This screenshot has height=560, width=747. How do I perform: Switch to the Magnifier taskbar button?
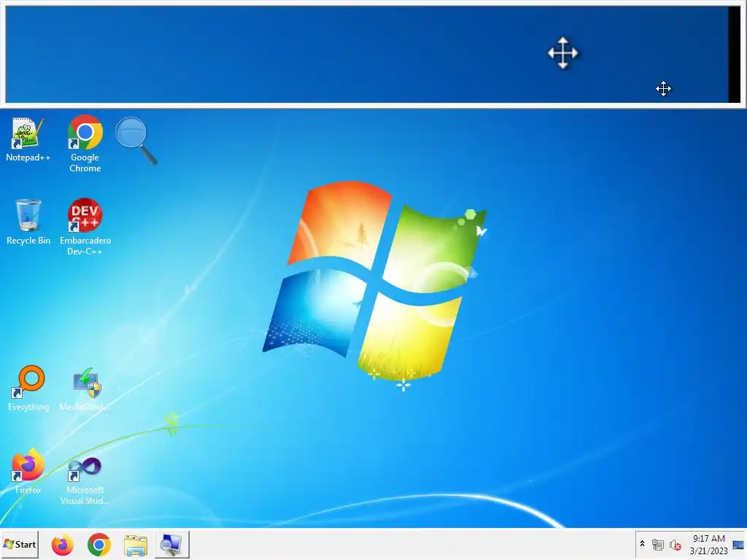[172, 545]
